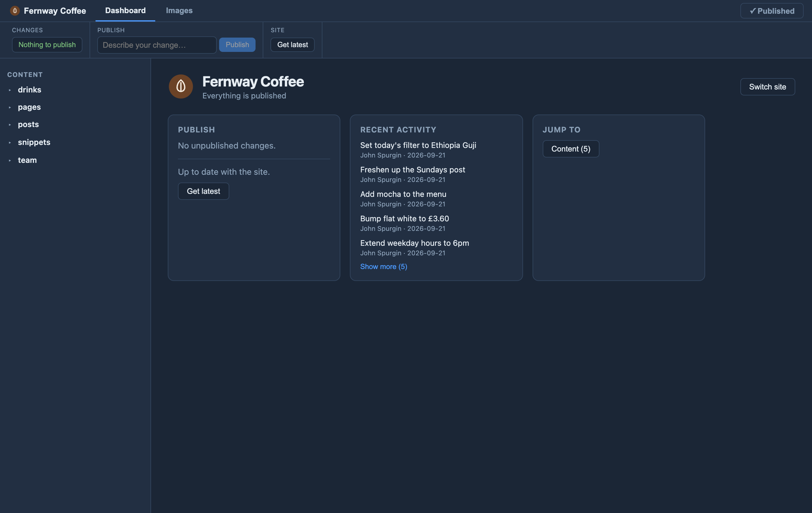Click the small Fernway Coffee bean logo in top bar
Viewport: 812px width, 513px height.
[15, 11]
